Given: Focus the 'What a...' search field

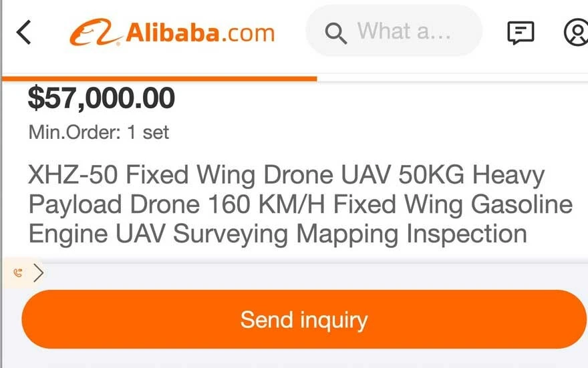Looking at the screenshot, I should click(x=404, y=31).
